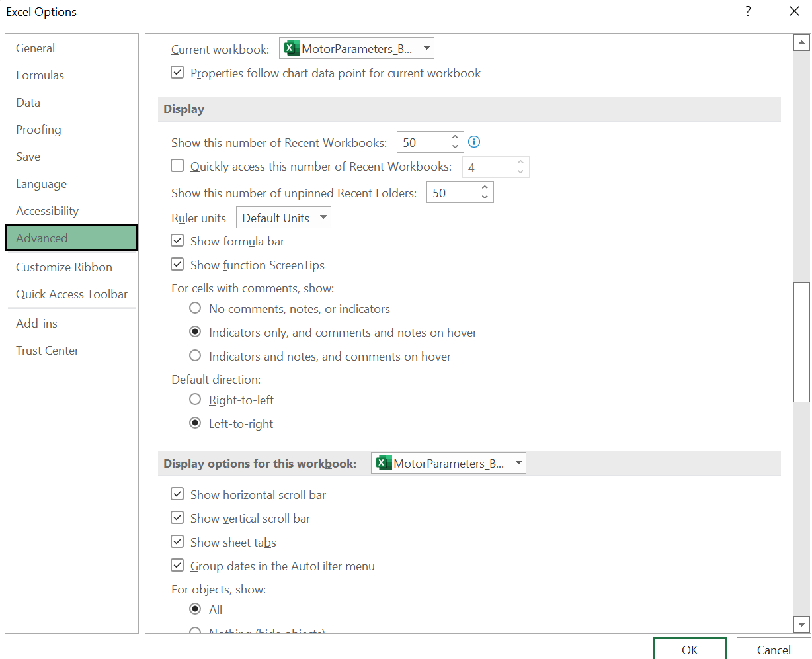Uncheck Show horizontal scroll bar
Image resolution: width=812 pixels, height=659 pixels.
177,494
